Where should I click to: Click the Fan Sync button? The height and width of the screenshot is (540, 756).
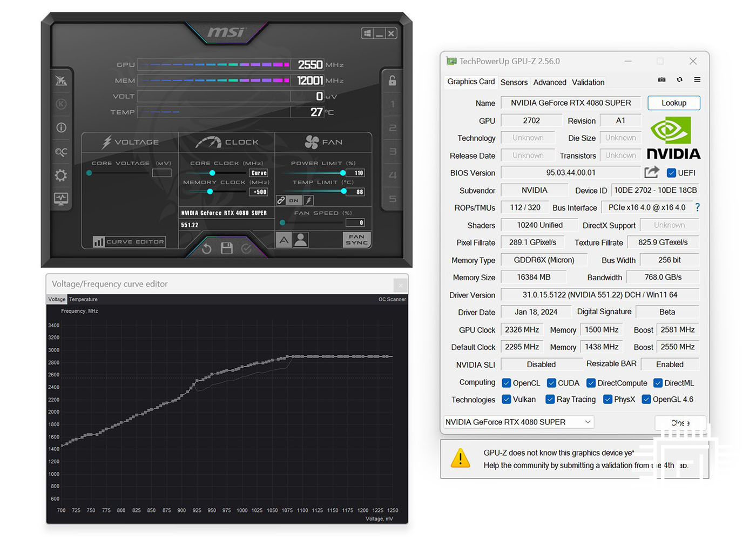pos(356,240)
